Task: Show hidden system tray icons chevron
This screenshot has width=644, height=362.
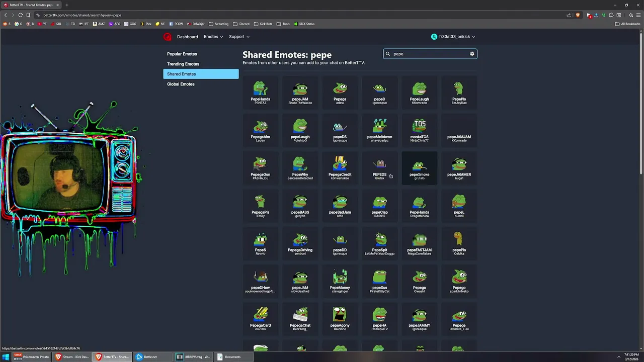Action: click(619, 357)
